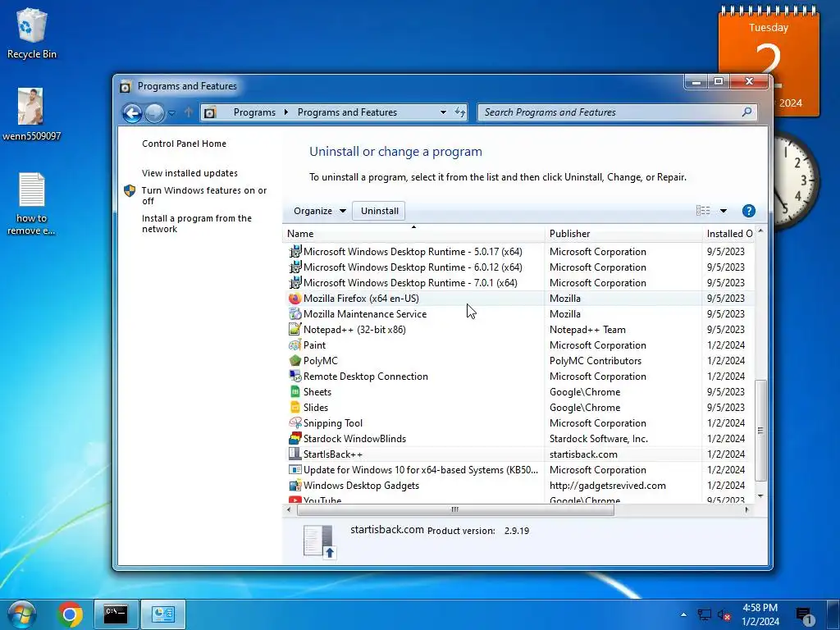Open Turn Windows features on or off
Viewport: 840px width, 630px height.
pos(203,195)
